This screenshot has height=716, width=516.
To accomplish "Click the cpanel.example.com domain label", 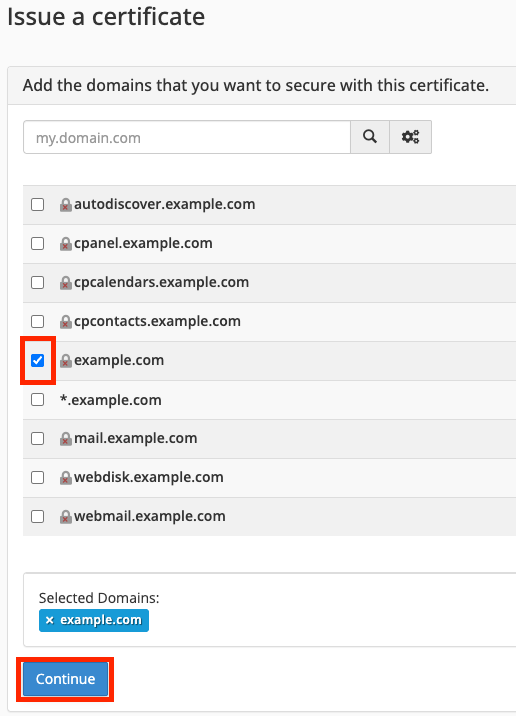I will point(143,243).
